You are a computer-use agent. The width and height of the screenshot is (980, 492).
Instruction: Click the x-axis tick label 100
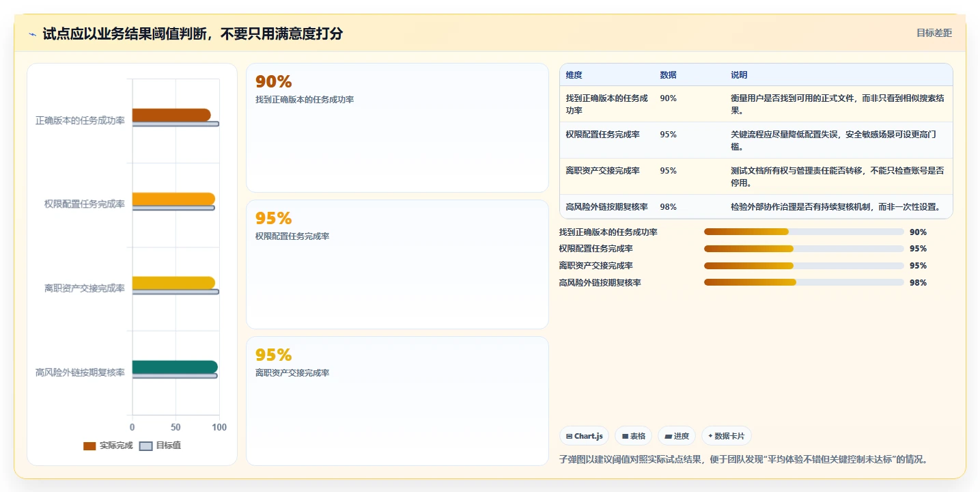(x=219, y=427)
